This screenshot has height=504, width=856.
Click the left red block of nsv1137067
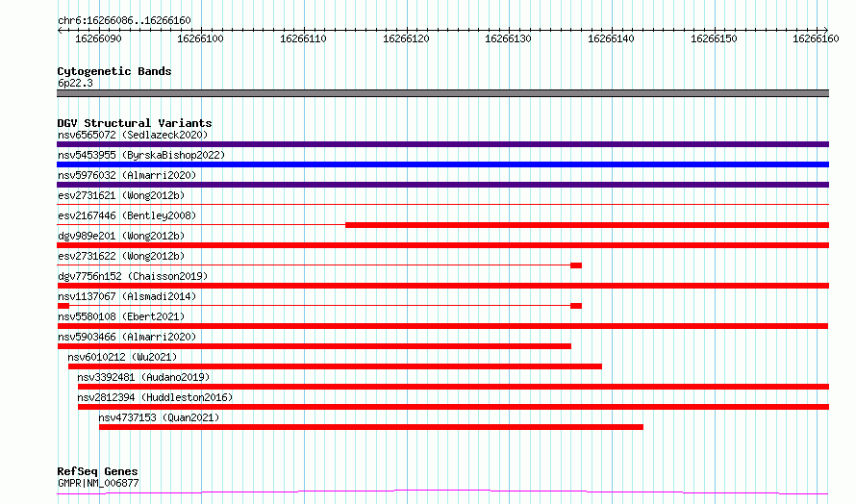click(x=63, y=306)
